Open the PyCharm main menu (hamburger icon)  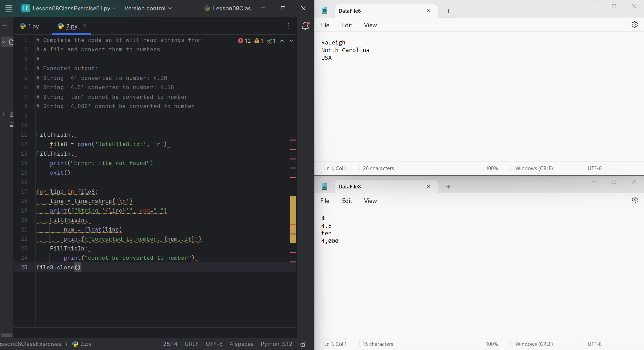(9, 8)
